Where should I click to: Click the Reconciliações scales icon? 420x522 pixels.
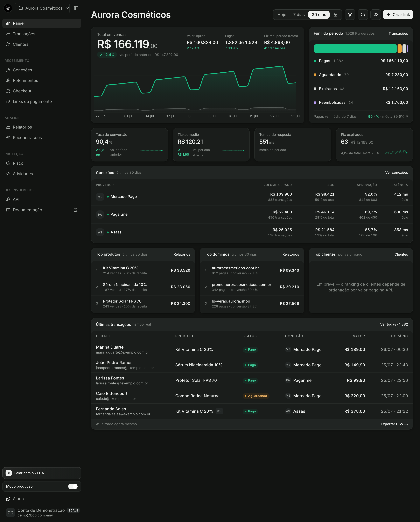click(8, 138)
